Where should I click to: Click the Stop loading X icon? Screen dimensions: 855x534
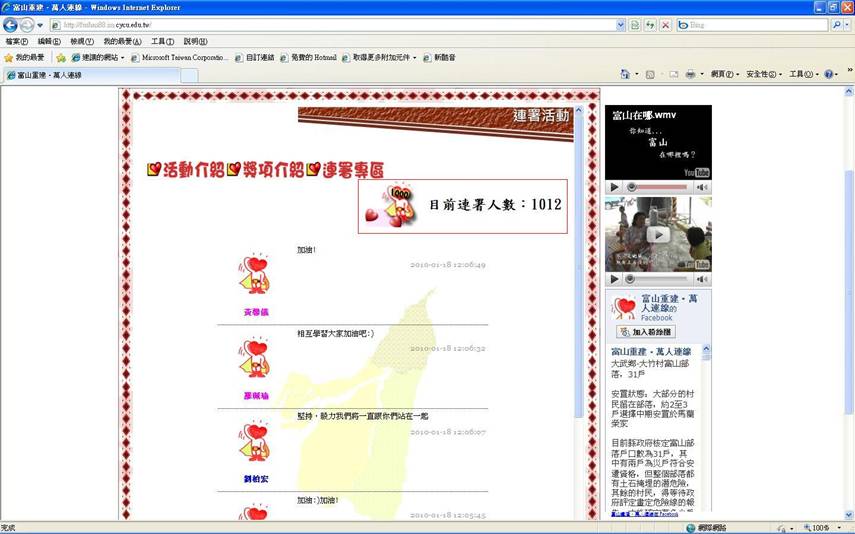(x=665, y=25)
